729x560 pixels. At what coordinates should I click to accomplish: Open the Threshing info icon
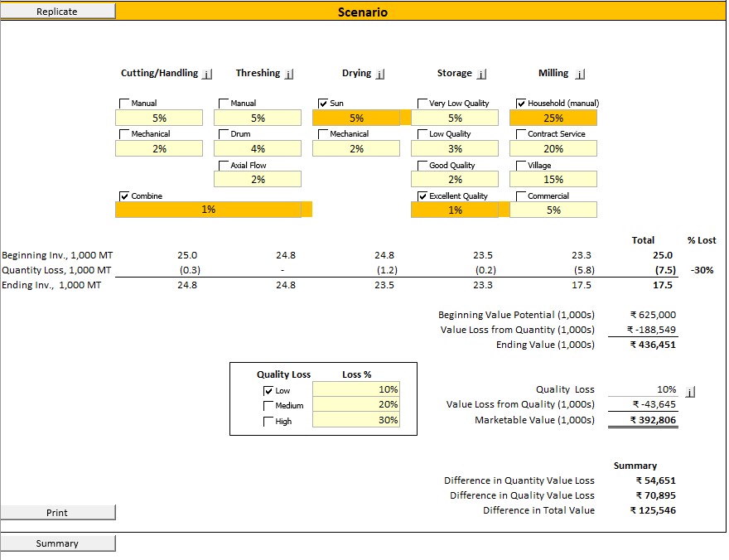[x=288, y=74]
